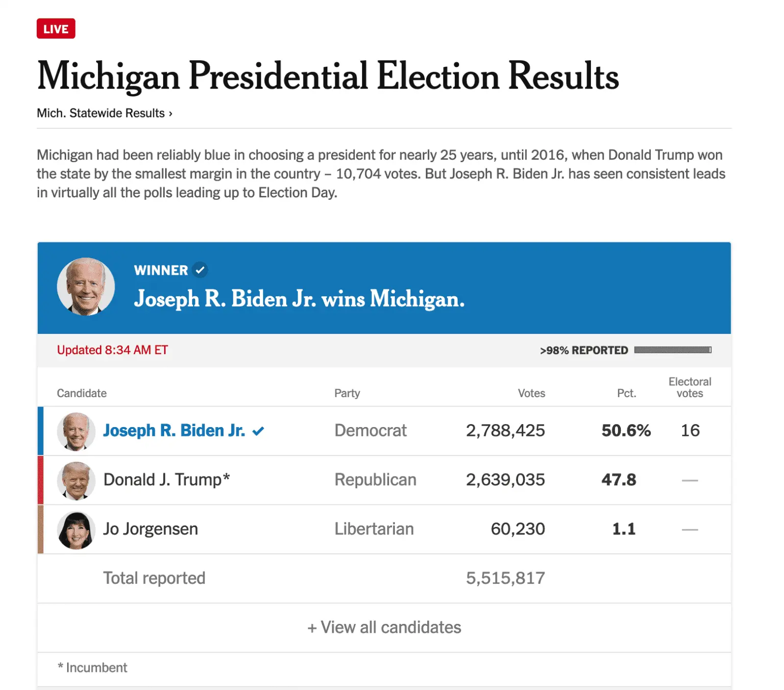This screenshot has width=784, height=690.
Task: Click Biden's small photo in the candidate row
Action: pyautogui.click(x=76, y=431)
